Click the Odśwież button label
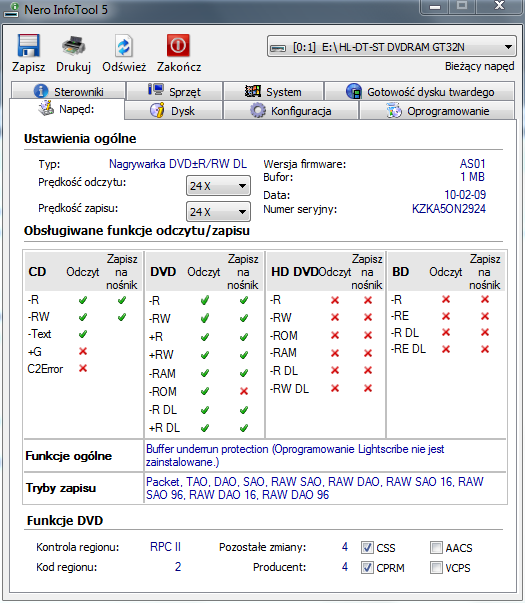This screenshot has height=603, width=525. 124,67
